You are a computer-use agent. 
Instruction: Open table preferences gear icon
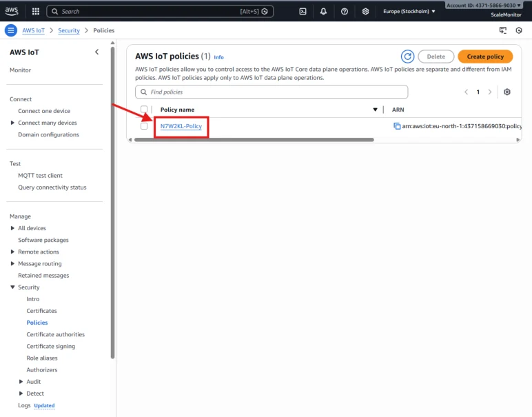coord(507,92)
